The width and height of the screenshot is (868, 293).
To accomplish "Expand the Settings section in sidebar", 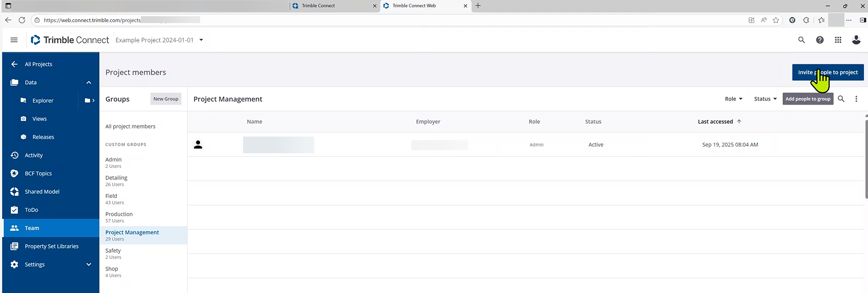I will click(89, 264).
